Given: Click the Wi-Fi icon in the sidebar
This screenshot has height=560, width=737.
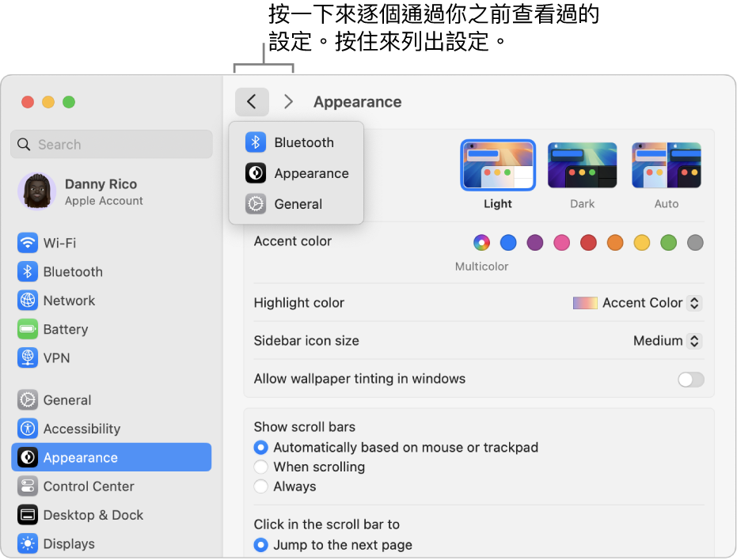Looking at the screenshot, I should 28,243.
